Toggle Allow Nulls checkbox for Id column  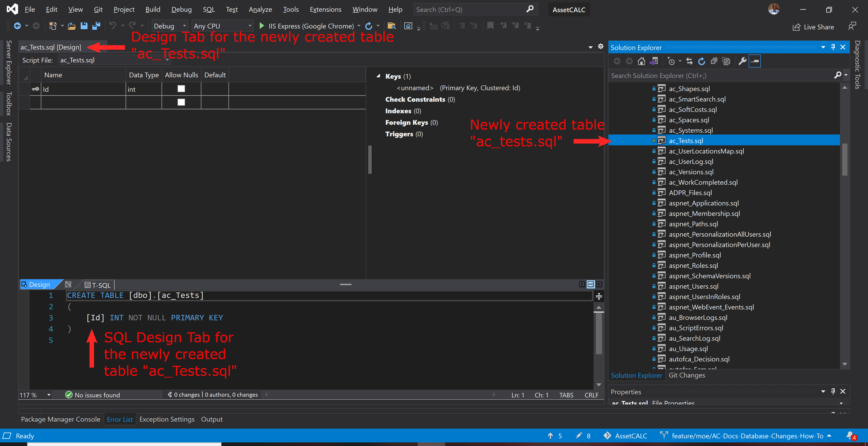(181, 89)
